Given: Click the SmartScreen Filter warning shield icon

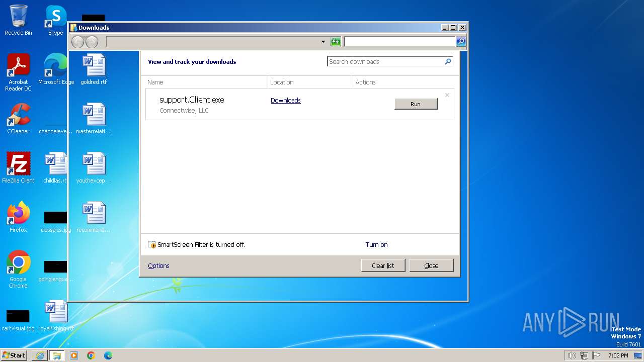Looking at the screenshot, I should [152, 244].
